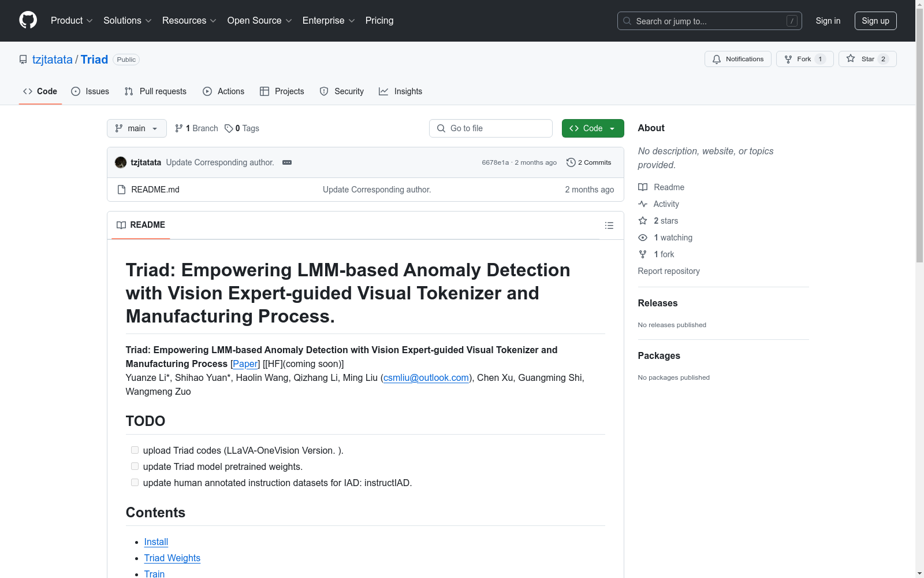Click the Pull requests icon

pyautogui.click(x=129, y=91)
